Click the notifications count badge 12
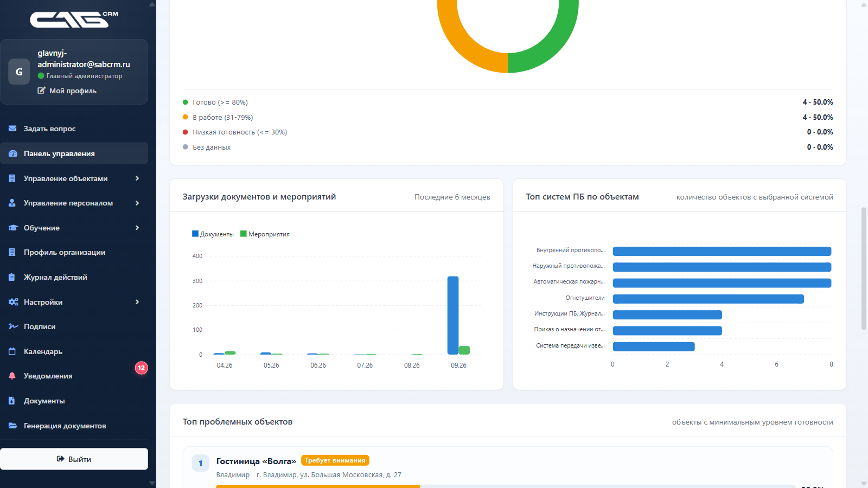The image size is (868, 488). (x=141, y=368)
